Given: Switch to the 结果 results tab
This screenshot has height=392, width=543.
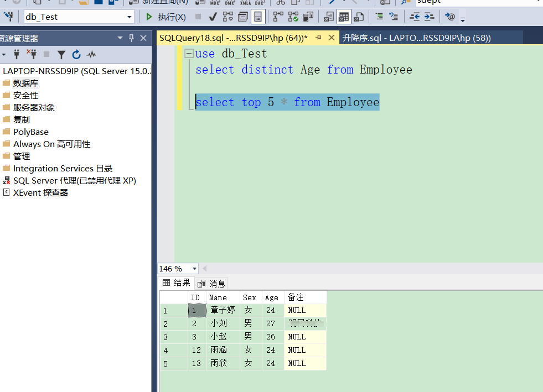Looking at the screenshot, I should [177, 283].
